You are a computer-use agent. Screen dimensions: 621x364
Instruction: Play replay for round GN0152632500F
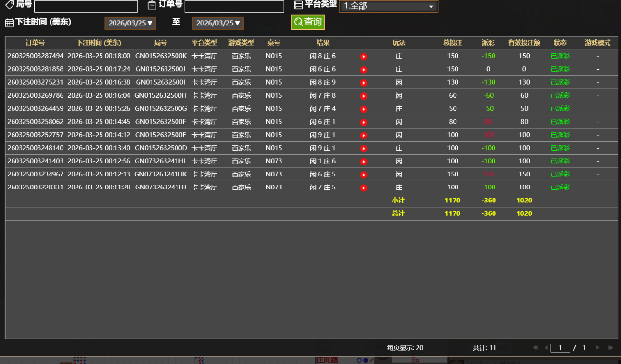[x=364, y=122]
